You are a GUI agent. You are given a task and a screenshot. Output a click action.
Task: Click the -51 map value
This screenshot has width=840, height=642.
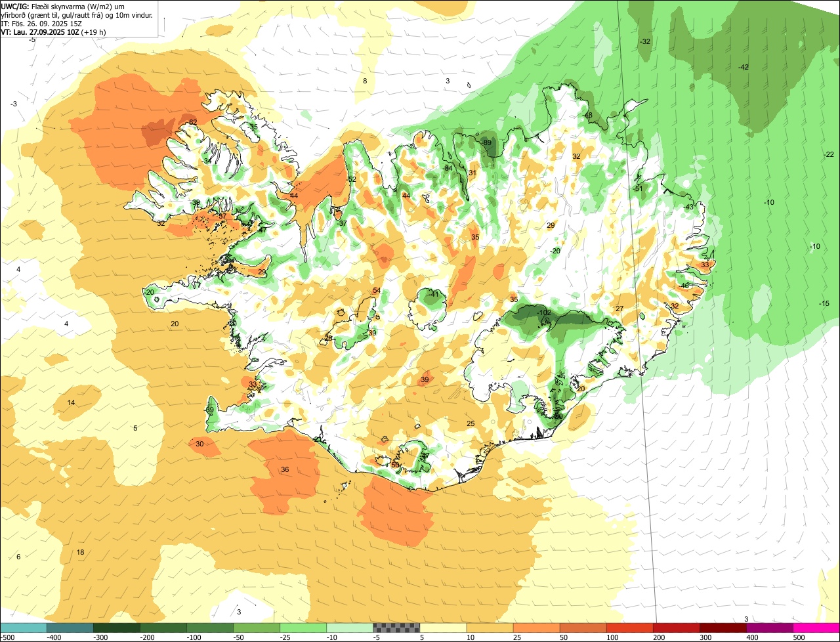(638, 189)
